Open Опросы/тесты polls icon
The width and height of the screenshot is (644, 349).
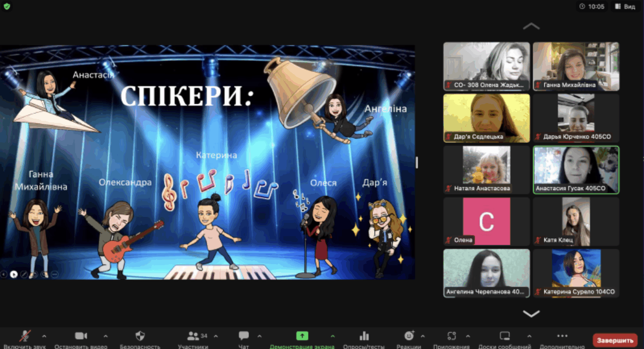(x=364, y=336)
